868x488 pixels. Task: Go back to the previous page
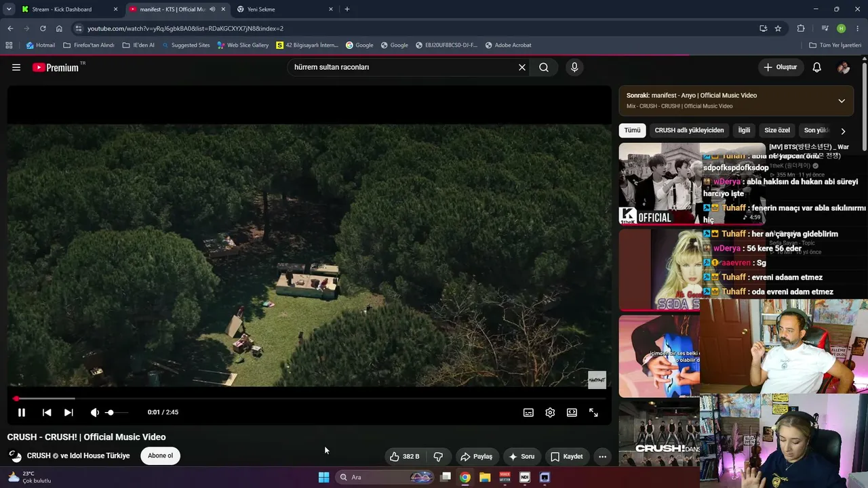10,28
